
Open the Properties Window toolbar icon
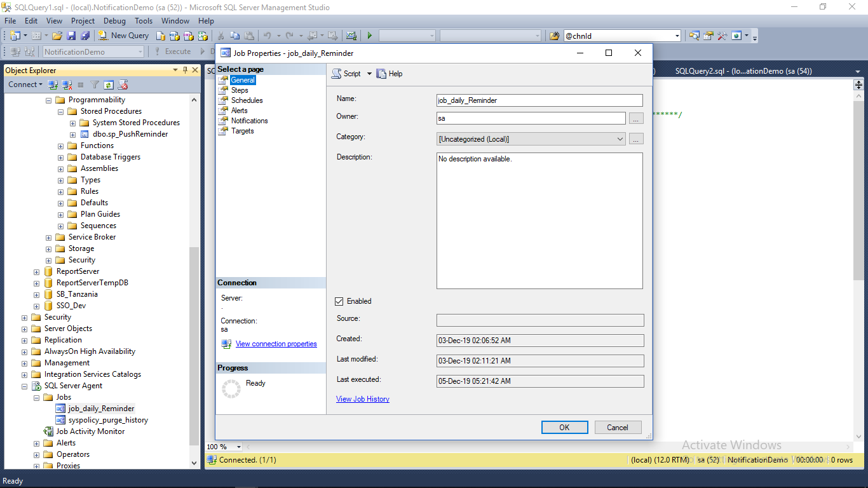pos(708,36)
